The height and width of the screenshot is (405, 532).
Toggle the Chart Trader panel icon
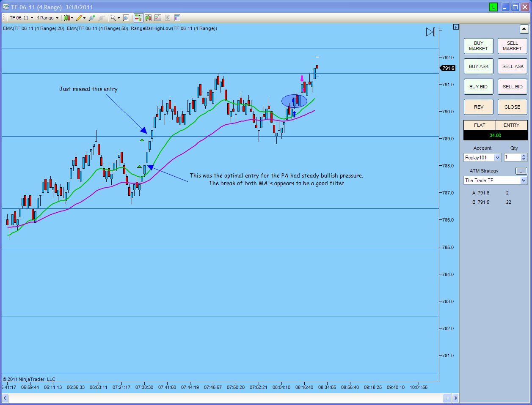(x=138, y=18)
